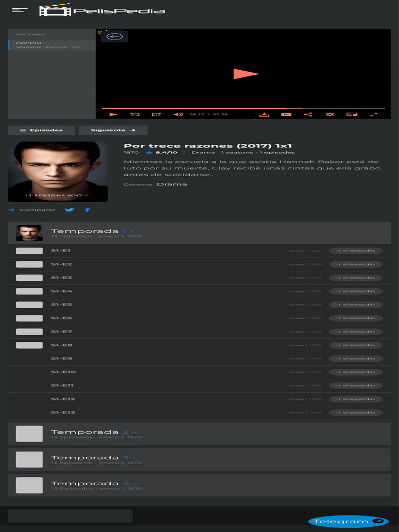The height and width of the screenshot is (532, 399).
Task: Click thumbnail of episode S1-E7
Action: [30, 331]
